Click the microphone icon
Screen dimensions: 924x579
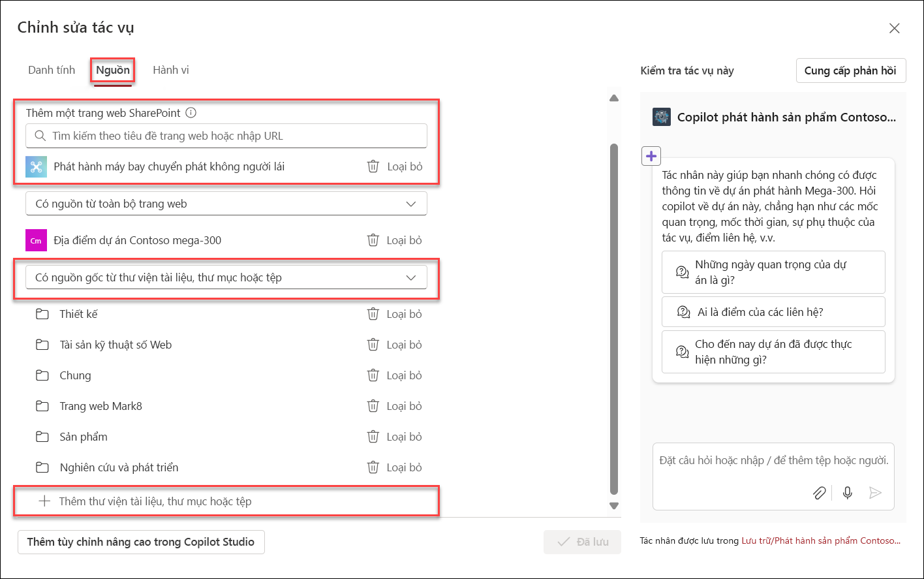[847, 493]
